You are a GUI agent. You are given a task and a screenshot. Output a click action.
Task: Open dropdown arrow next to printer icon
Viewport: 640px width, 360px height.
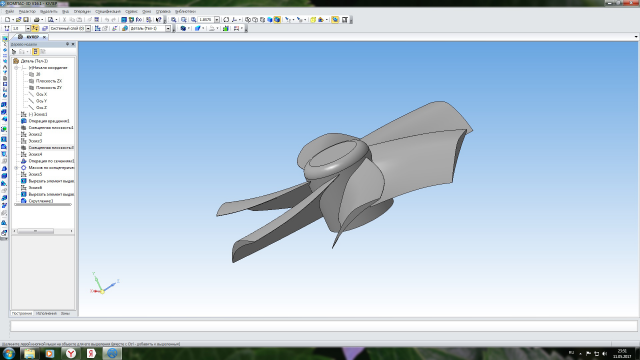[42, 20]
